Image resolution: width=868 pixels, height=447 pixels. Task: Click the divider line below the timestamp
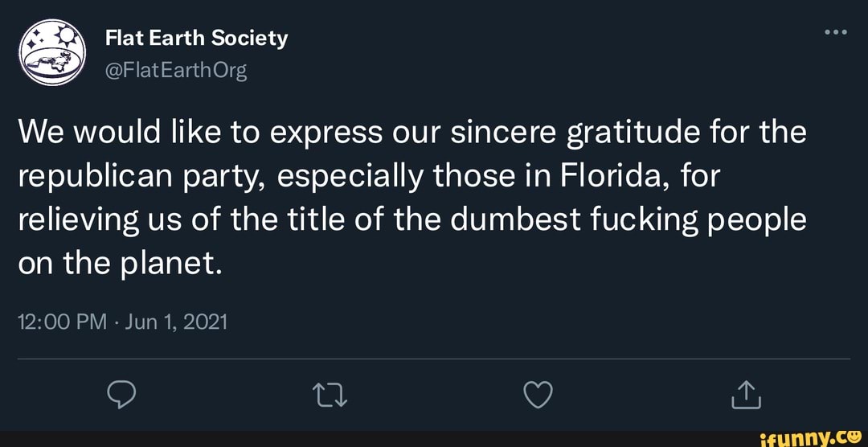(434, 359)
